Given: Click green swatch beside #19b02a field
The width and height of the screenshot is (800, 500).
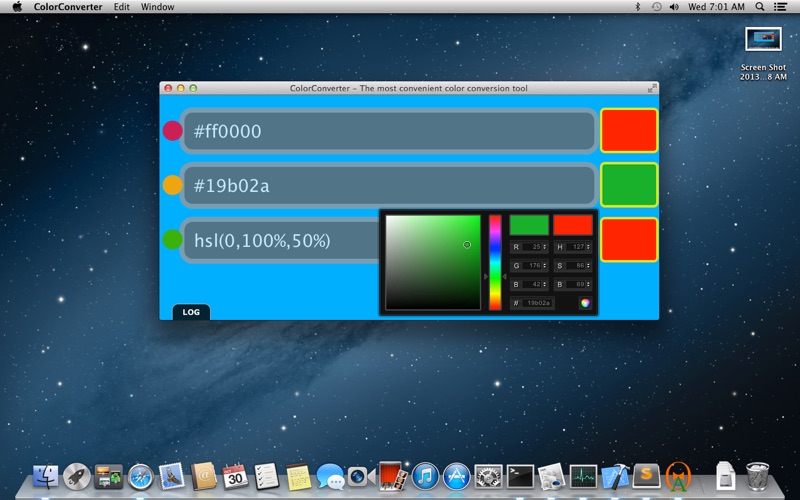Looking at the screenshot, I should (x=629, y=185).
